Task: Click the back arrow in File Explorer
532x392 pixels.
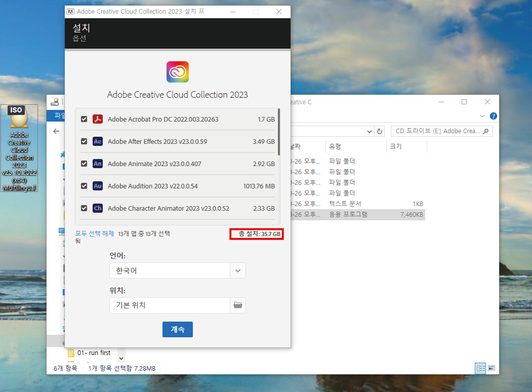Action: 56,131
